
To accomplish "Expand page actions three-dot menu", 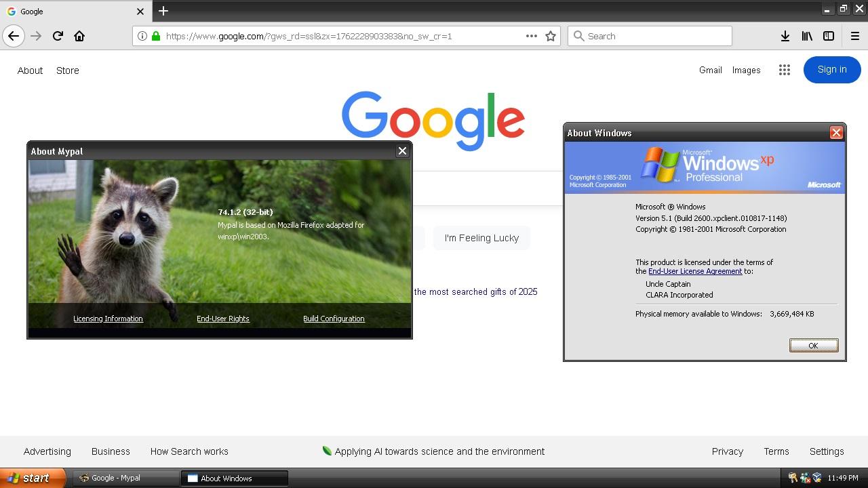I will 532,36.
